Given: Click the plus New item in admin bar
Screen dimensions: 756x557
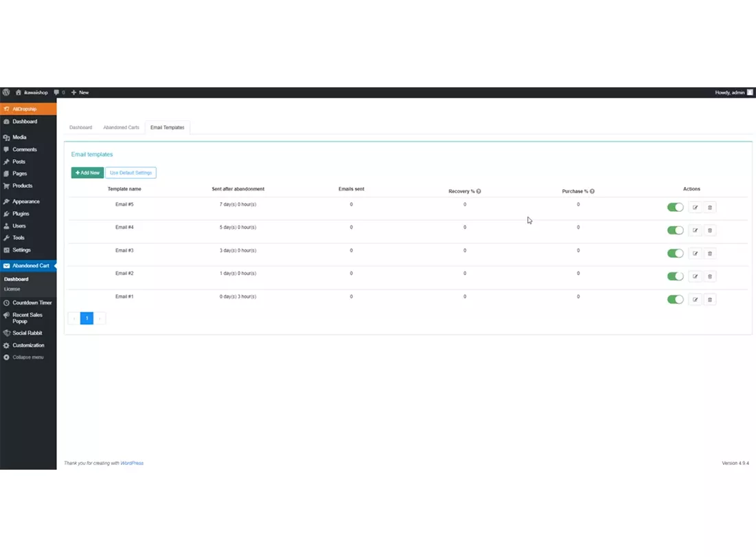Looking at the screenshot, I should (x=80, y=92).
